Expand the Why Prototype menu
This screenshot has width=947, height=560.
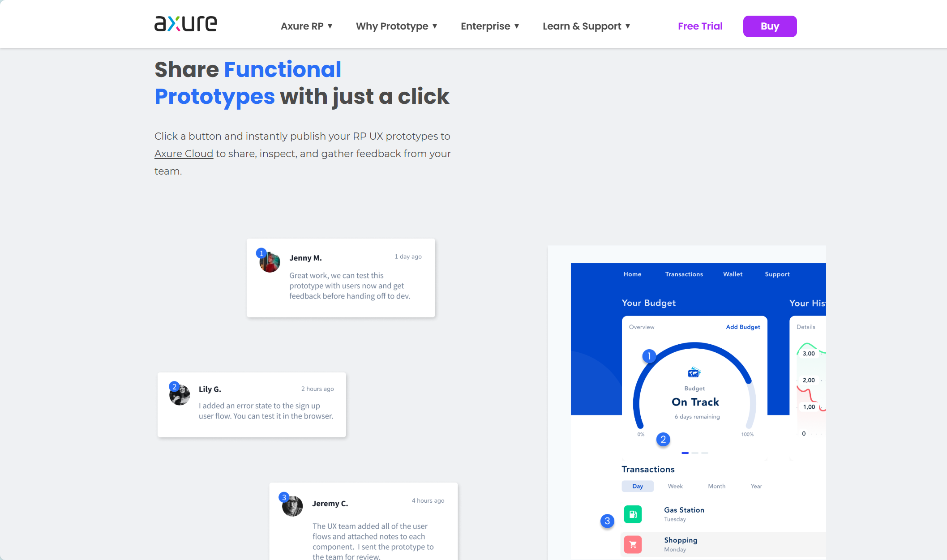[396, 26]
